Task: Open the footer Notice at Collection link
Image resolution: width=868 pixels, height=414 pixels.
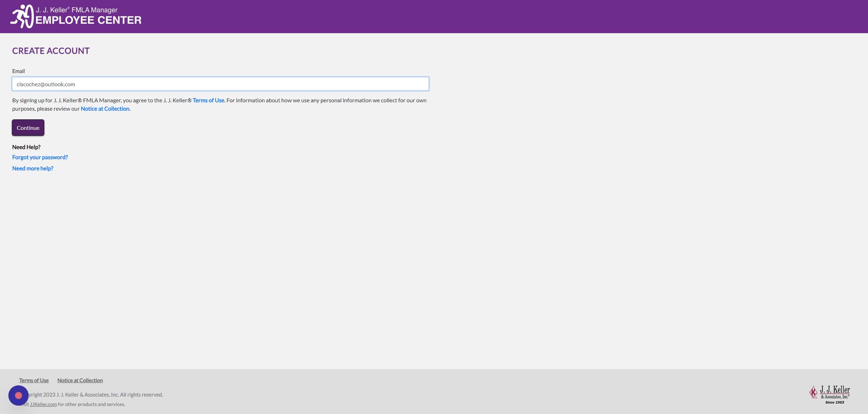Action: (x=80, y=380)
